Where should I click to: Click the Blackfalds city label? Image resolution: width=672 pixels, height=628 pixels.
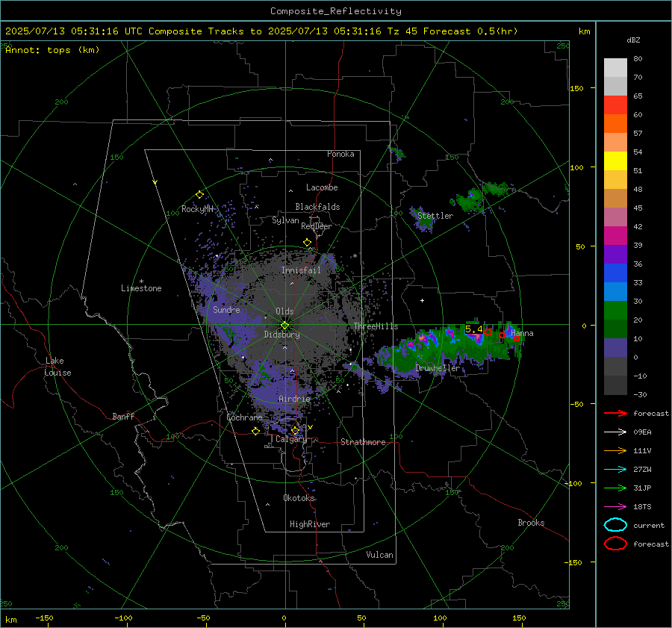pos(317,207)
